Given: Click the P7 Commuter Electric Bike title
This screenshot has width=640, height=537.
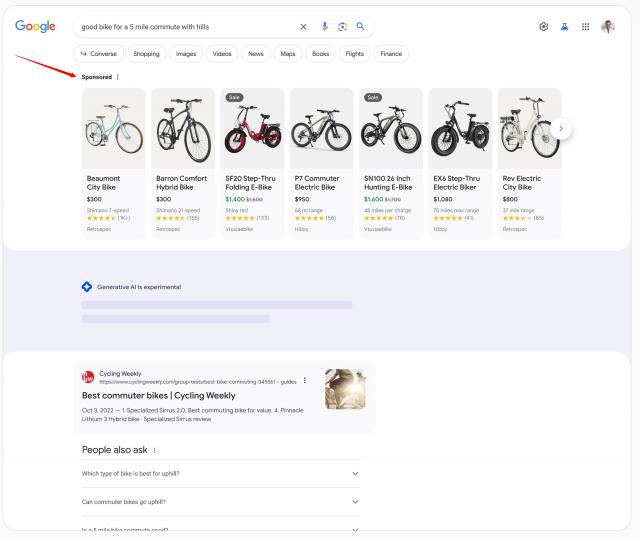Looking at the screenshot, I should click(x=317, y=183).
